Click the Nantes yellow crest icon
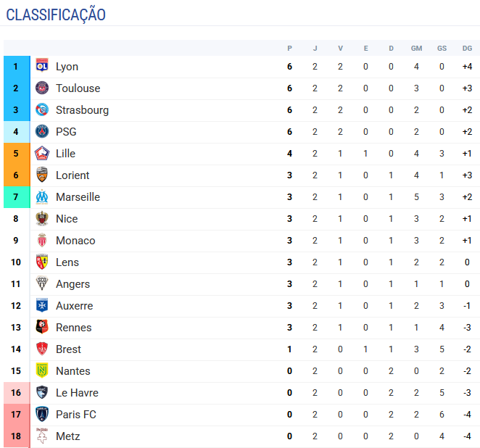 pyautogui.click(x=42, y=370)
